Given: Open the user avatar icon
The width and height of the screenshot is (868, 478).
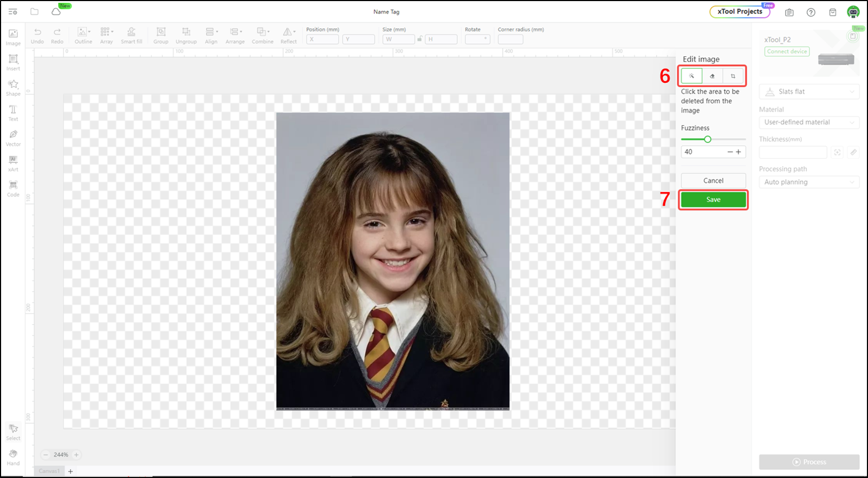Looking at the screenshot, I should pos(853,12).
